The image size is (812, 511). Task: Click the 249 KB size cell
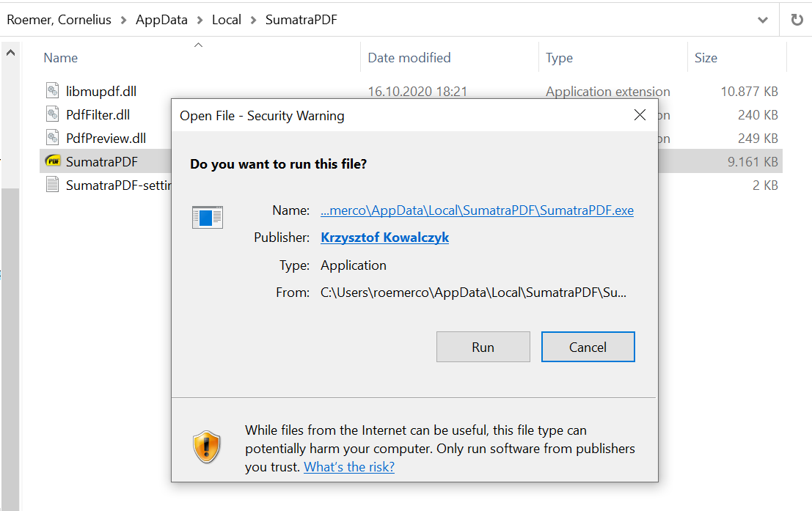(758, 138)
